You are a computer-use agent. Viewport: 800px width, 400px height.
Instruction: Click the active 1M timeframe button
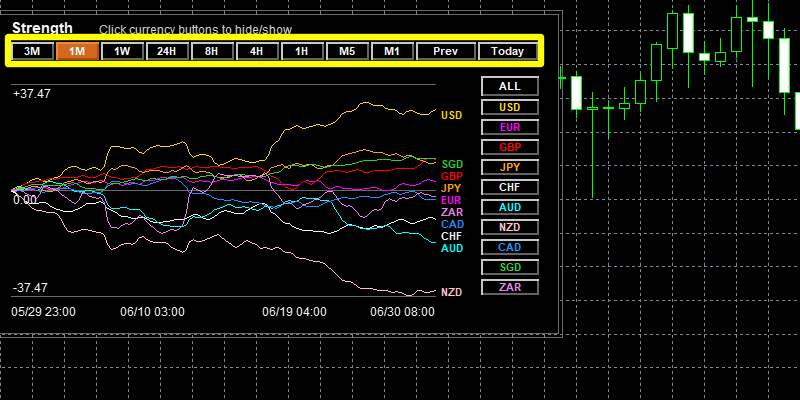pyautogui.click(x=77, y=51)
